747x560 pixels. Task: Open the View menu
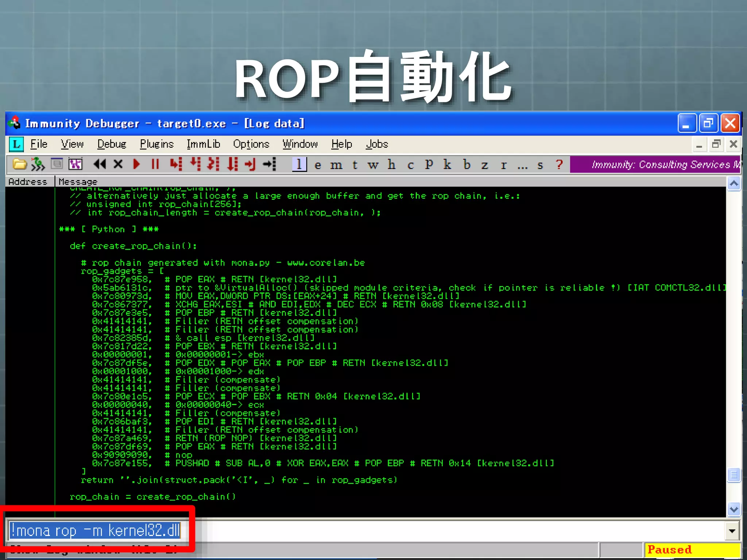point(72,144)
